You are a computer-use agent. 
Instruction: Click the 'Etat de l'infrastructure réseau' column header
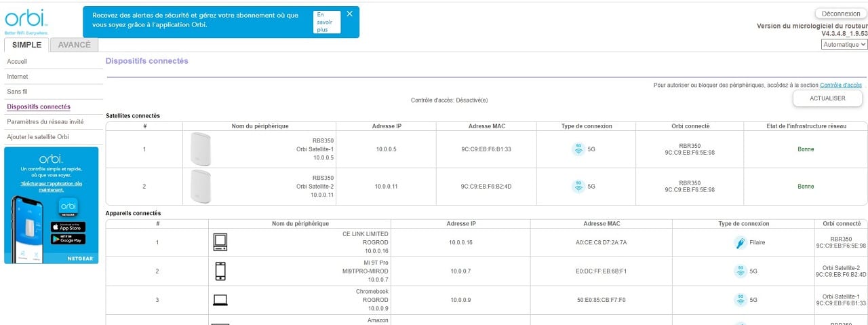(x=806, y=126)
